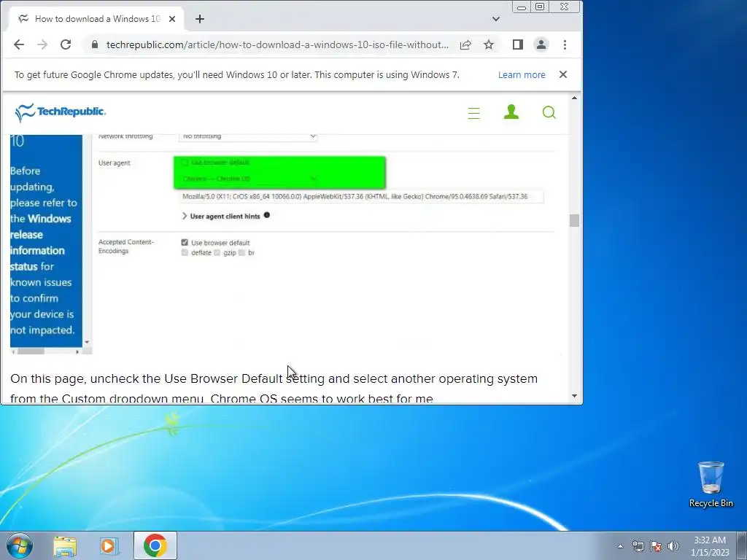Click the address bar URL
The image size is (747, 560).
277,44
